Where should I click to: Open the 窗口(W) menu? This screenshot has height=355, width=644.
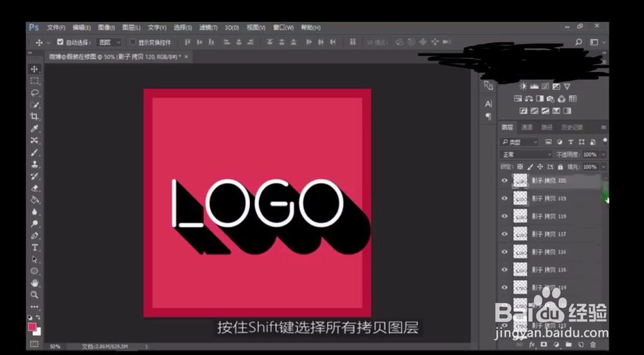tap(283, 28)
